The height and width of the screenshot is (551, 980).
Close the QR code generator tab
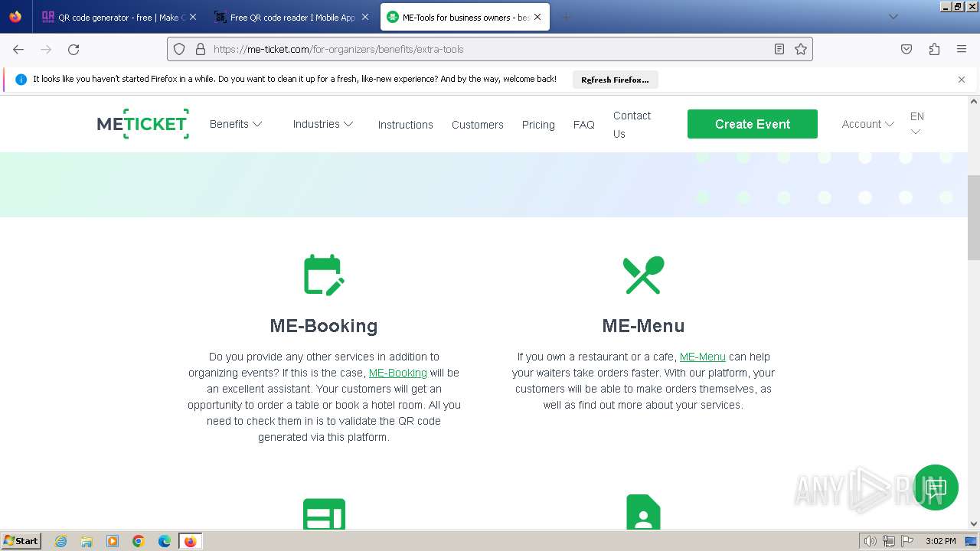(x=193, y=17)
